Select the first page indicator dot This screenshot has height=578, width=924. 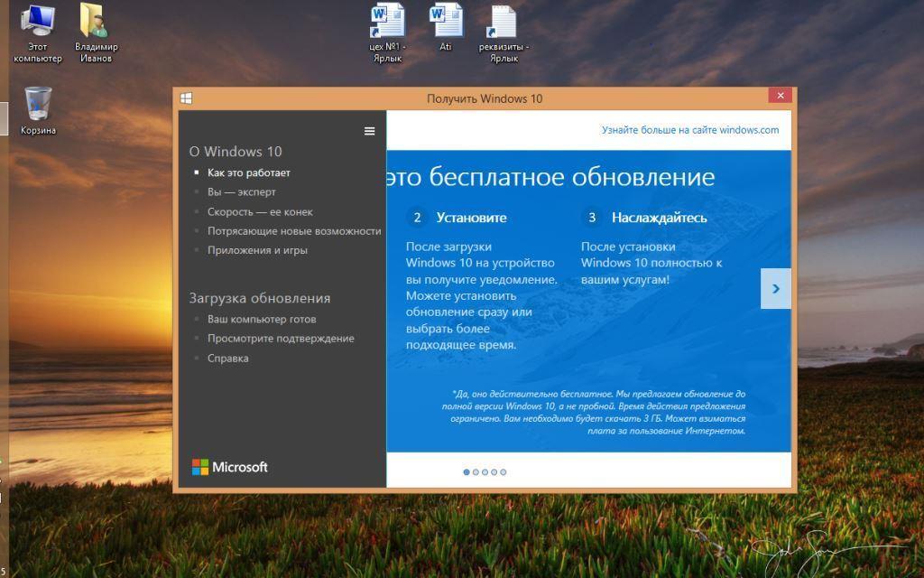(x=467, y=472)
